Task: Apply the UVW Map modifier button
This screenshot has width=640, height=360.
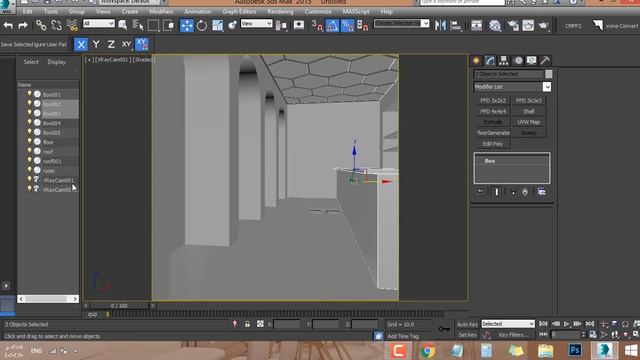Action: (x=529, y=122)
